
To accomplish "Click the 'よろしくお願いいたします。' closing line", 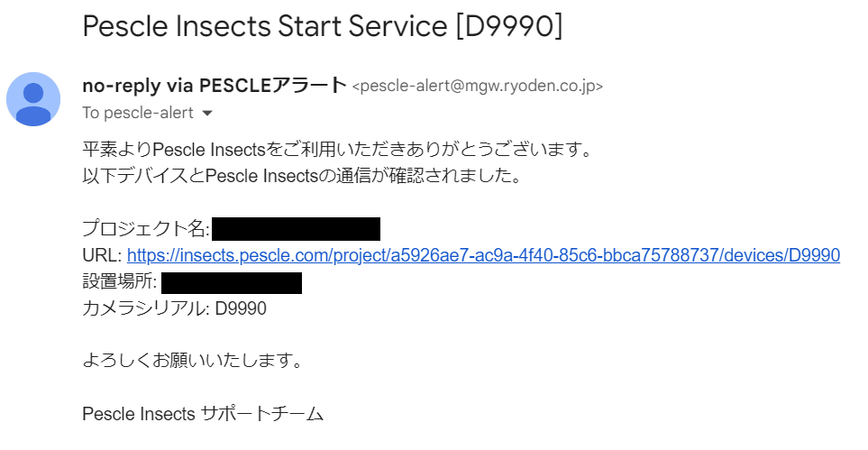I will coord(191,362).
